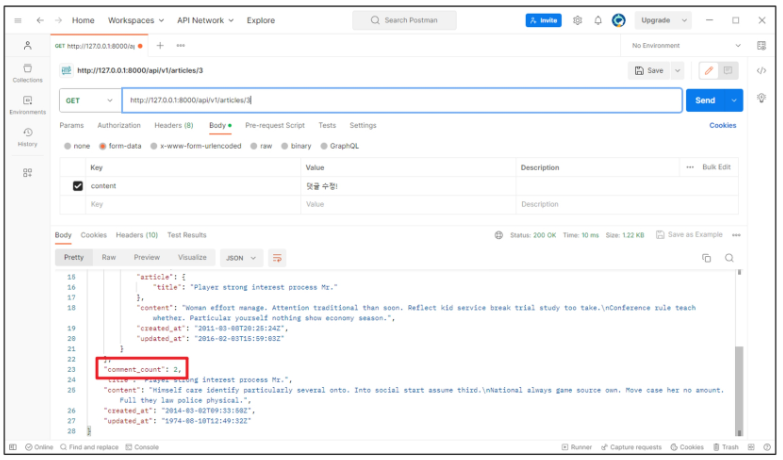Click Bulk Edit
This screenshot has width=783, height=460.
716,167
